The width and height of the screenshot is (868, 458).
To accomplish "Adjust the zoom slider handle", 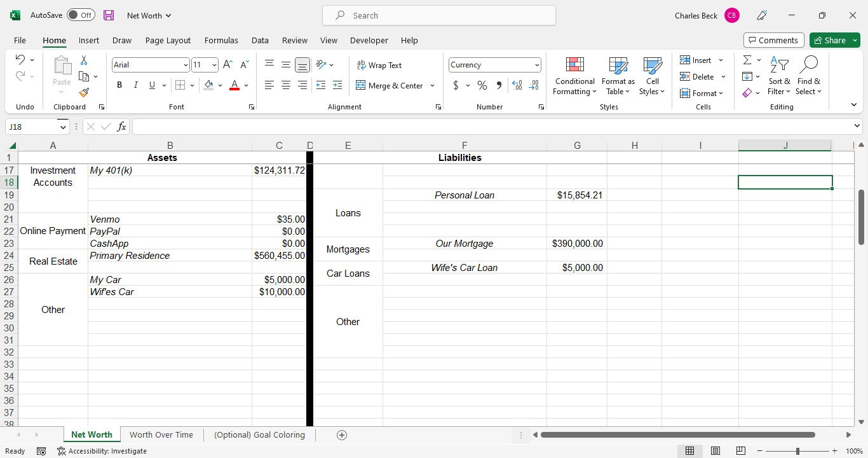I will click(797, 451).
